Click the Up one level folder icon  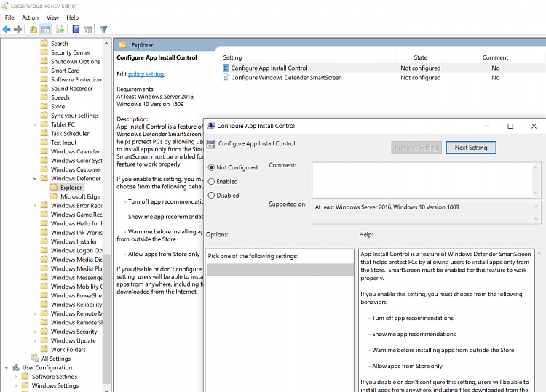pos(33,30)
